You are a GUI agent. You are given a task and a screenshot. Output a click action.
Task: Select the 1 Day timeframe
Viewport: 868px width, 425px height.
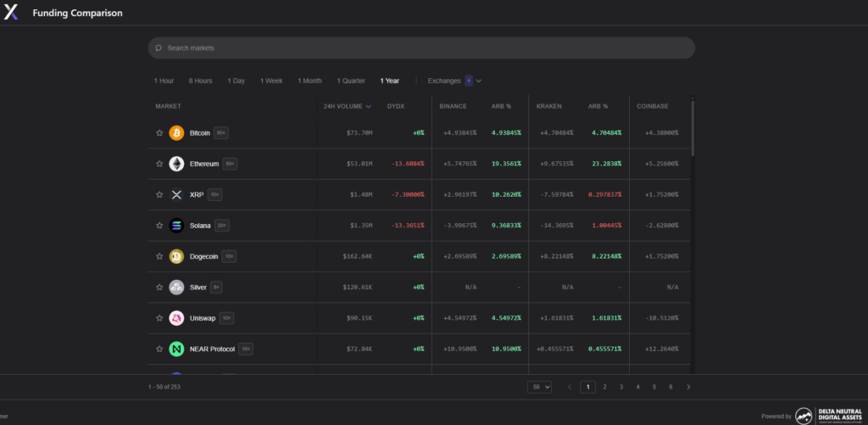click(236, 81)
